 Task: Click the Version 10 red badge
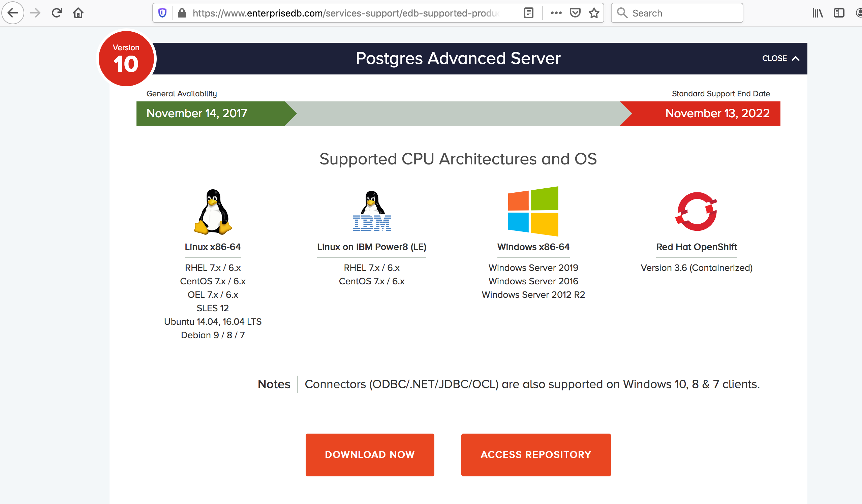(126, 59)
